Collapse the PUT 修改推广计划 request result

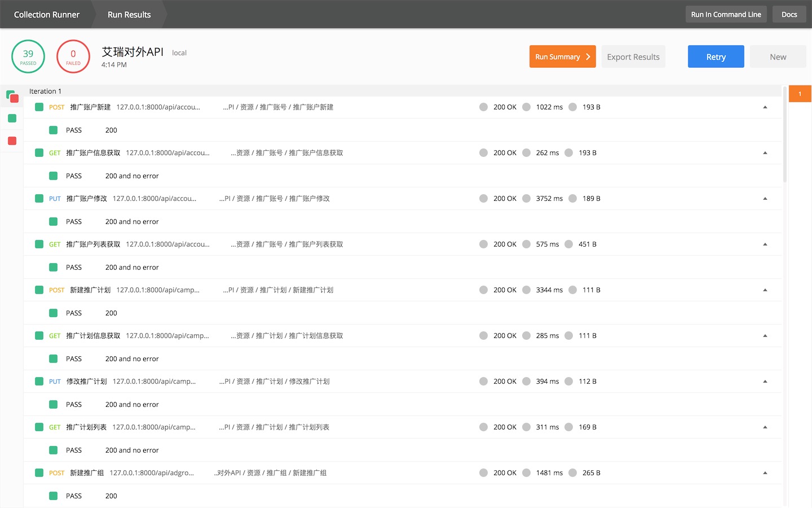click(765, 381)
